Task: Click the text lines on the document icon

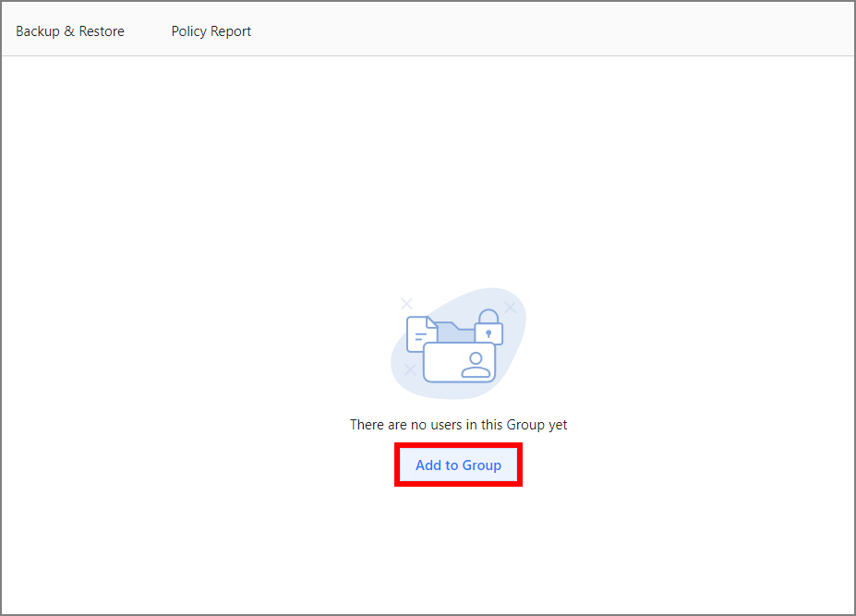Action: [x=420, y=337]
